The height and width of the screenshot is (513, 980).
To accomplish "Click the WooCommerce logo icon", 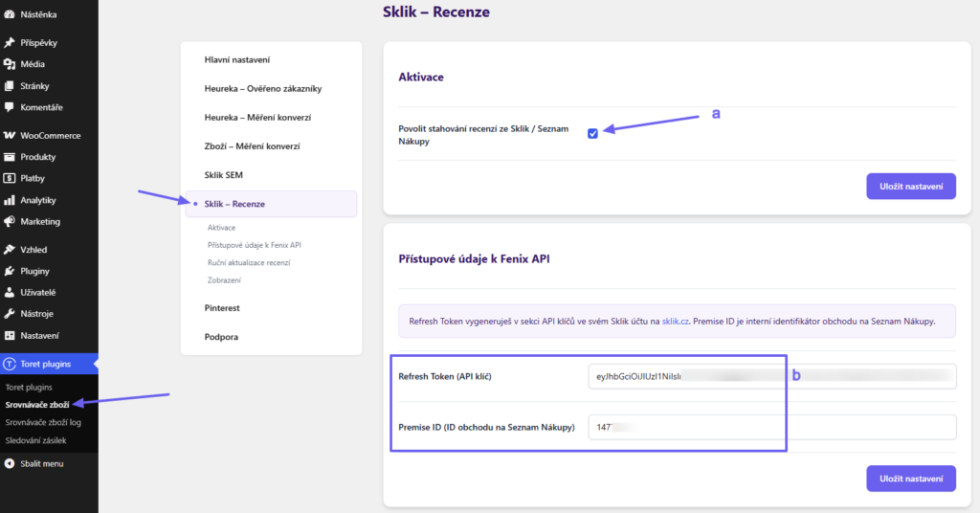I will 10,135.
